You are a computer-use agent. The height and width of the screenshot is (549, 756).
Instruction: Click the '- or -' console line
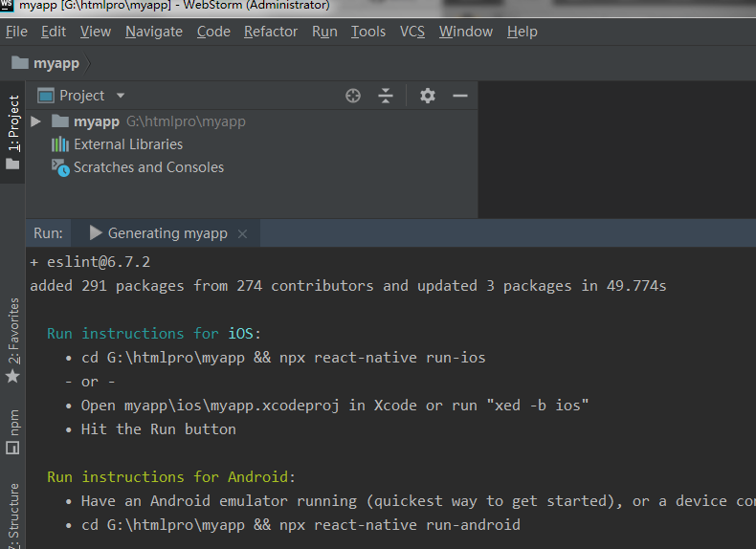coord(90,382)
